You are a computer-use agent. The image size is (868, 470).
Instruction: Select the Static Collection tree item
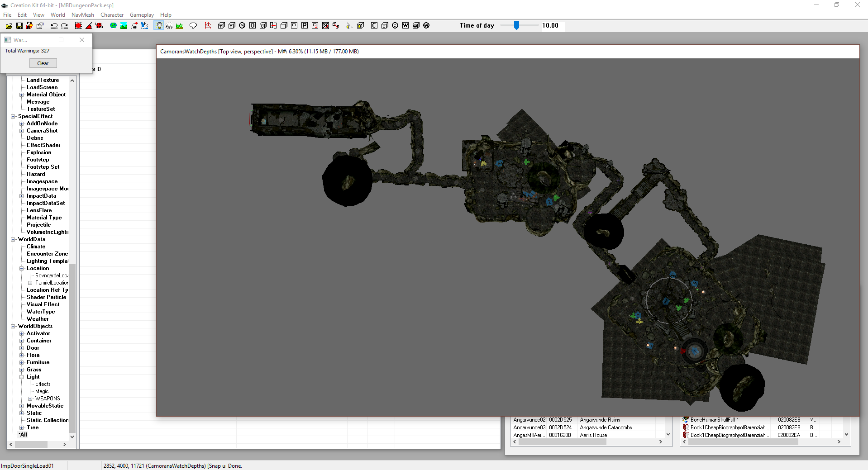(48, 420)
